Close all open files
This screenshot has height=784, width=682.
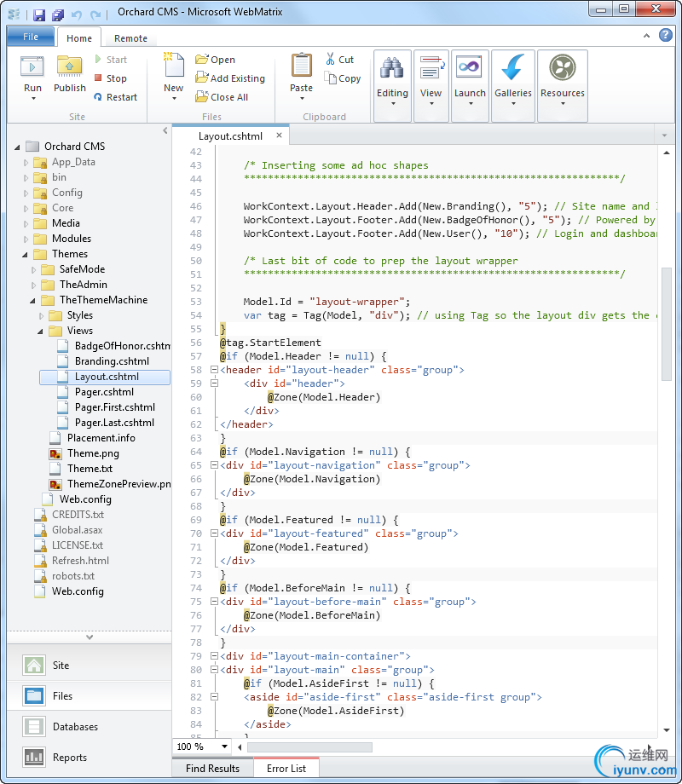click(x=222, y=97)
